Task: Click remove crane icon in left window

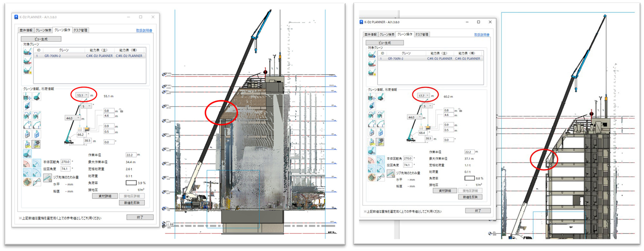Action: point(27,60)
